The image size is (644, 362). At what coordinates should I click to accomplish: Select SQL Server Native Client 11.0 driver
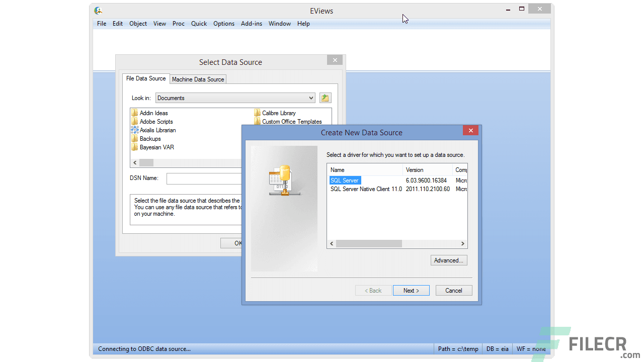pyautogui.click(x=397, y=189)
